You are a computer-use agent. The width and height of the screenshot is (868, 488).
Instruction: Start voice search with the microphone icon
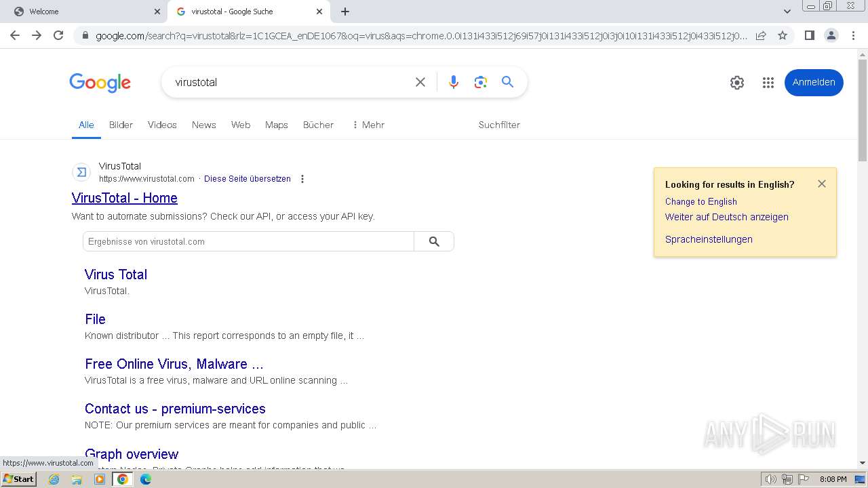454,82
